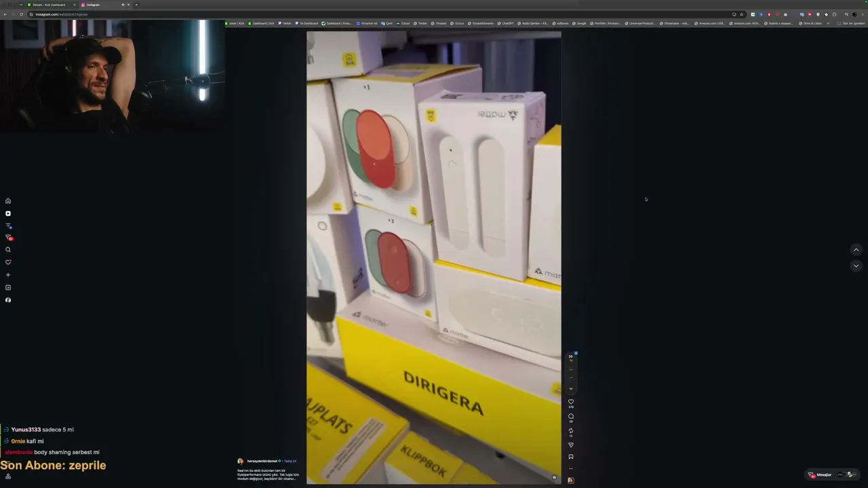
Task: Open the browser extensions puzzle icon
Action: (x=834, y=14)
